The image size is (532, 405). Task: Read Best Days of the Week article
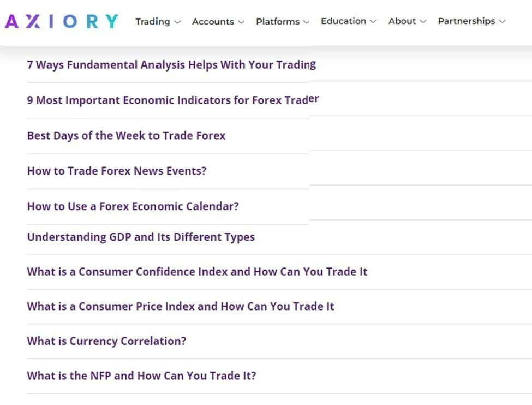(126, 135)
